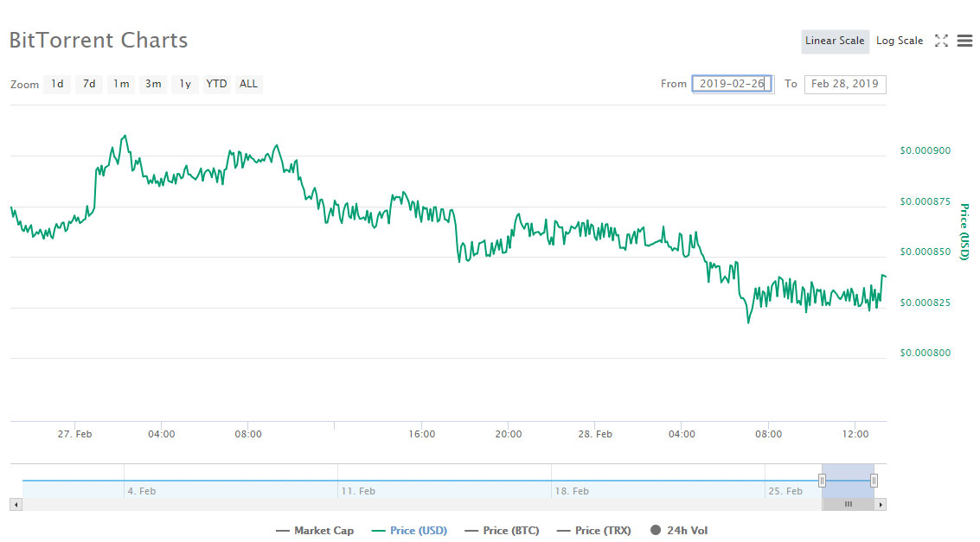Toggle Market Cap series in legend
The image size is (980, 542).
(315, 531)
